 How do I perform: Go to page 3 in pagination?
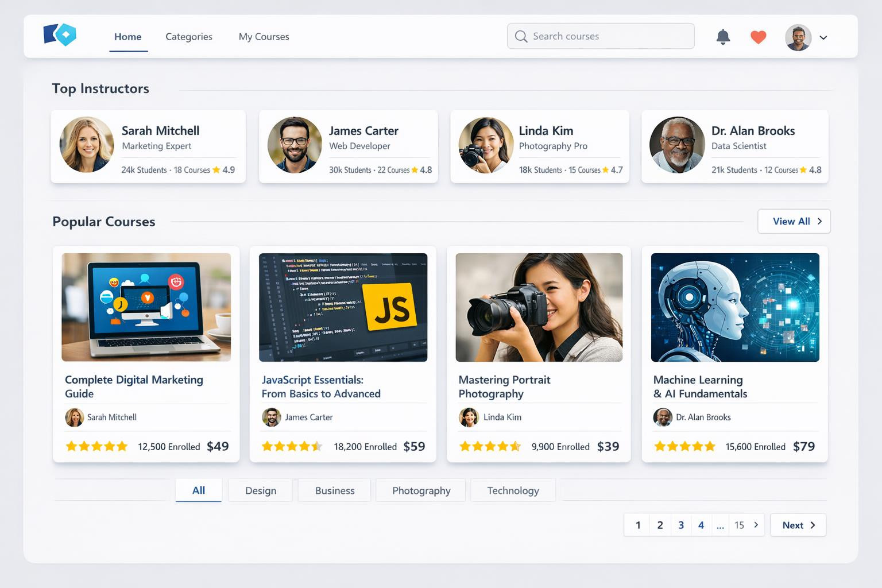click(681, 525)
